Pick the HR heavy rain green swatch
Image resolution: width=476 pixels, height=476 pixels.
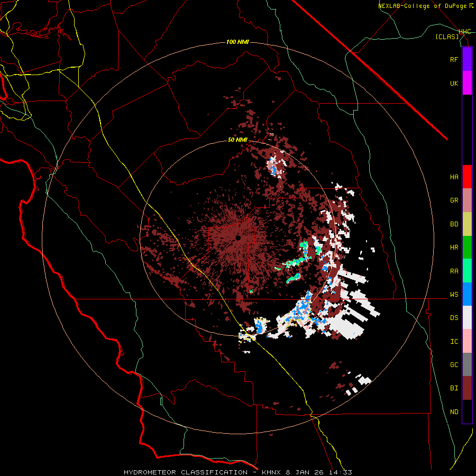(x=467, y=248)
